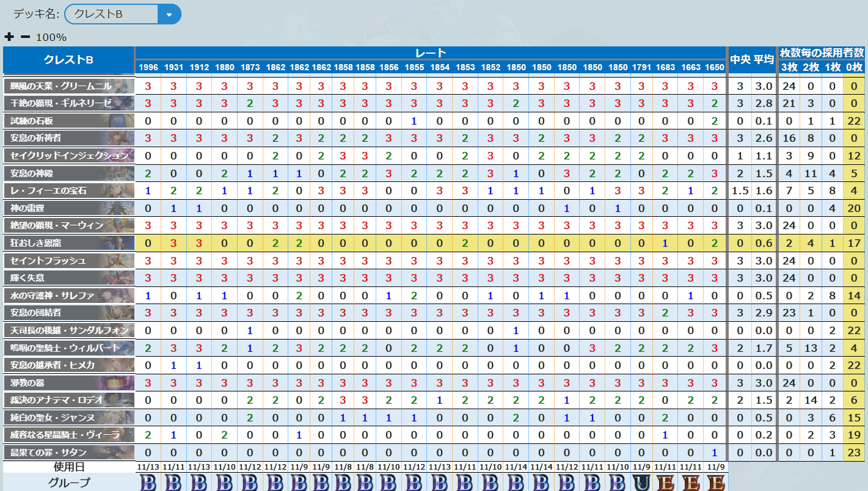Click the 3枚 column header
Image resolution: width=868 pixels, height=491 pixels.
click(x=788, y=67)
